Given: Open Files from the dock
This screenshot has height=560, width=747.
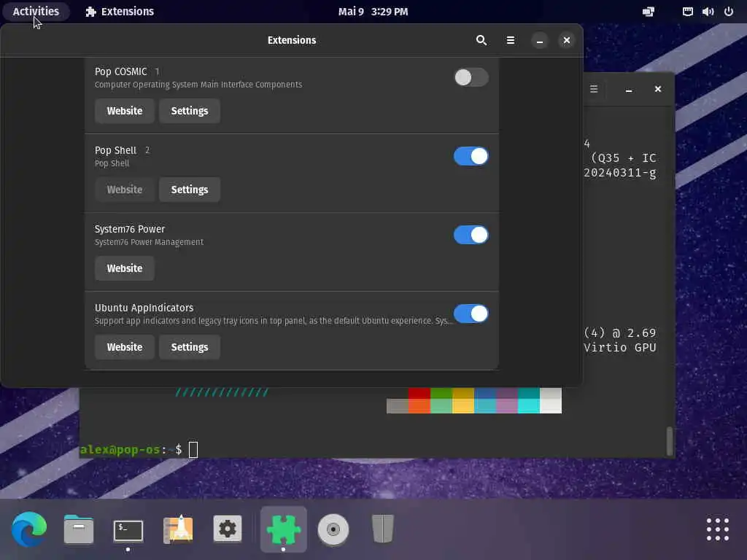Looking at the screenshot, I should coord(79,529).
